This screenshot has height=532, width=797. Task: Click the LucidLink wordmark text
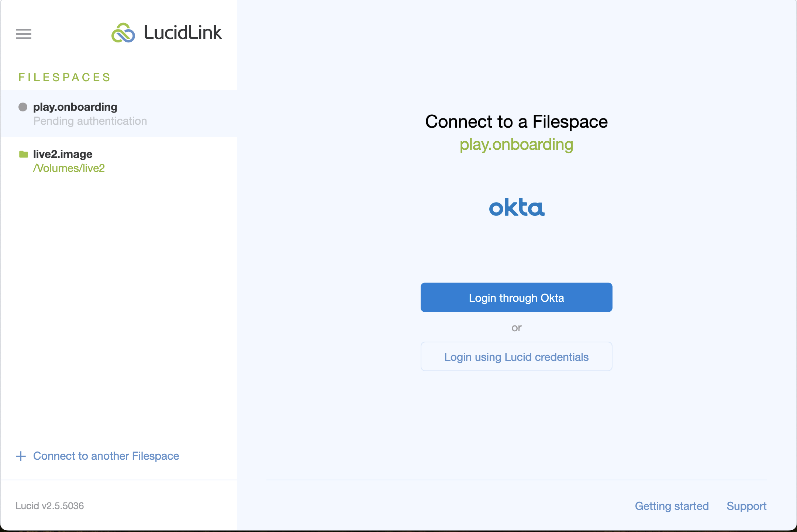coord(183,33)
